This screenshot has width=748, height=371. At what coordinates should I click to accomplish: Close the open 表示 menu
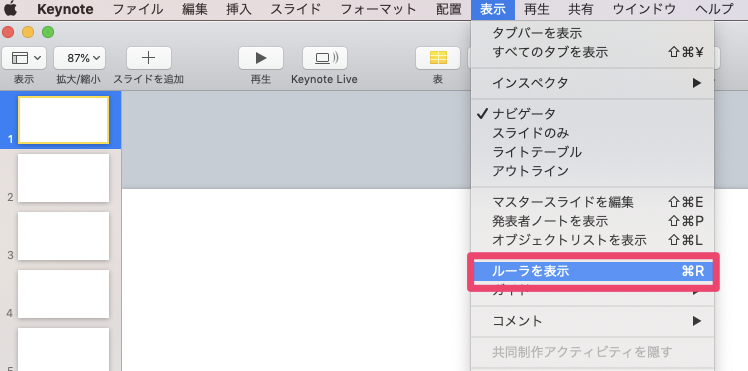(493, 9)
